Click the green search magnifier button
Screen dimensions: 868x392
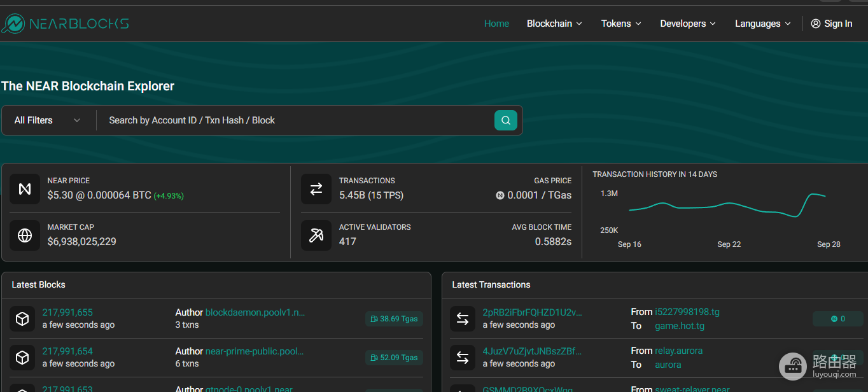(x=506, y=120)
